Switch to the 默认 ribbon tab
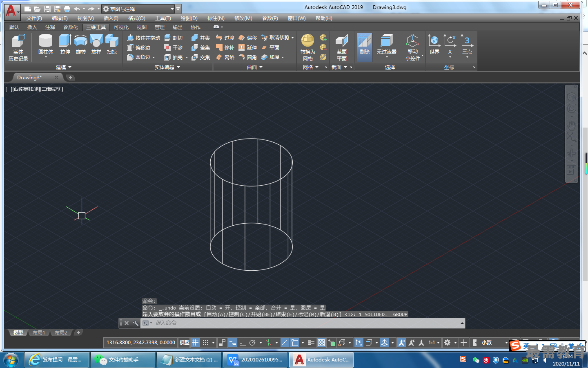Screen dimensions: 588x368 click(x=14, y=27)
